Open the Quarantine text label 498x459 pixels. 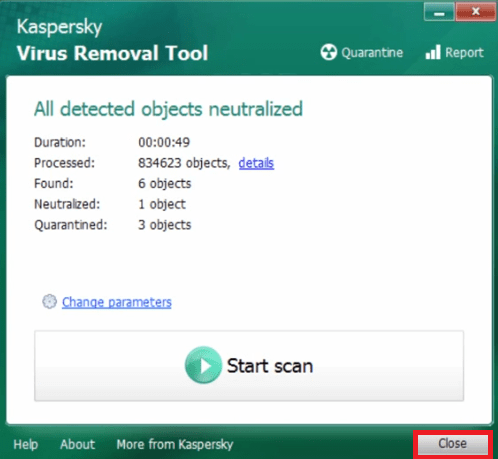(372, 53)
